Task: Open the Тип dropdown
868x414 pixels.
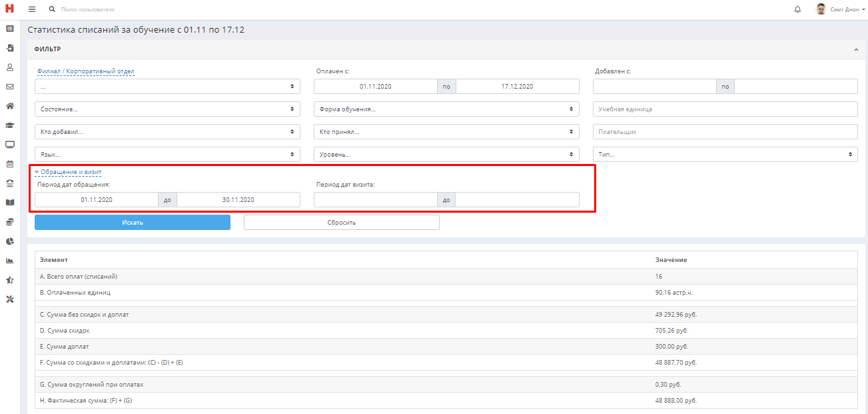Action: pyautogui.click(x=725, y=154)
